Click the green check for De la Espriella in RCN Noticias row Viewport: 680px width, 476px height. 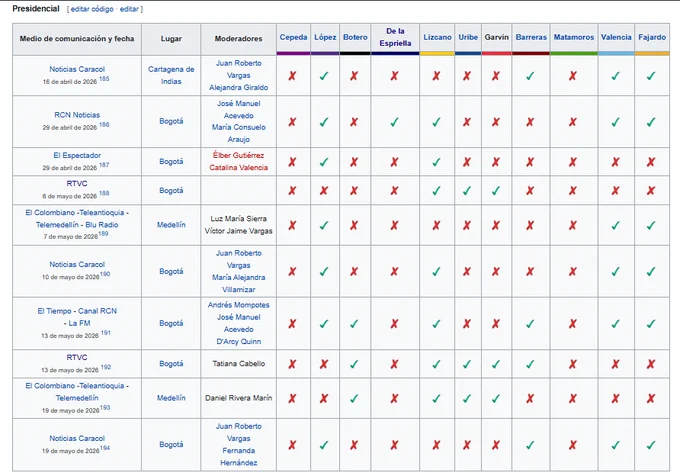(394, 122)
